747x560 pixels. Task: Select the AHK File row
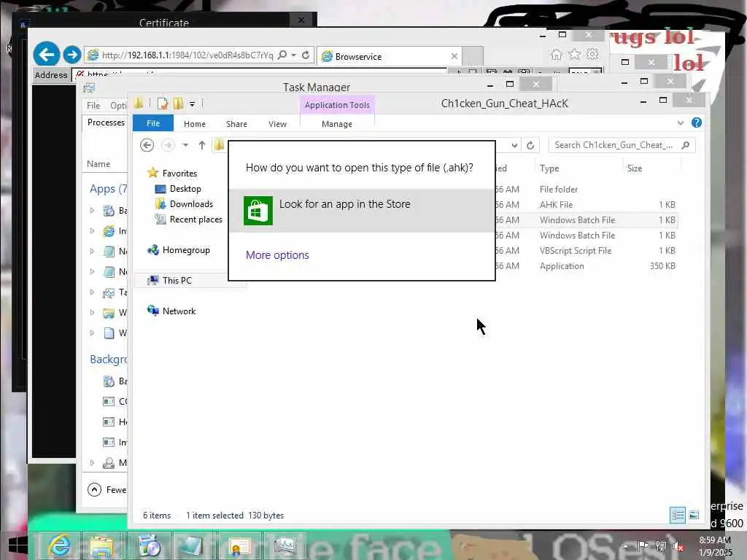click(585, 205)
